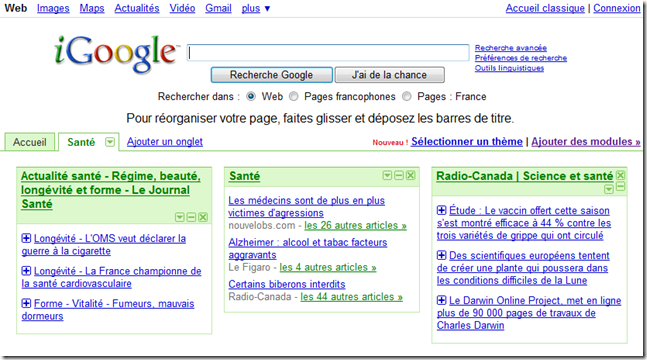The height and width of the screenshot is (360, 647).
Task: Select the Pages : France radio button
Action: [407, 96]
